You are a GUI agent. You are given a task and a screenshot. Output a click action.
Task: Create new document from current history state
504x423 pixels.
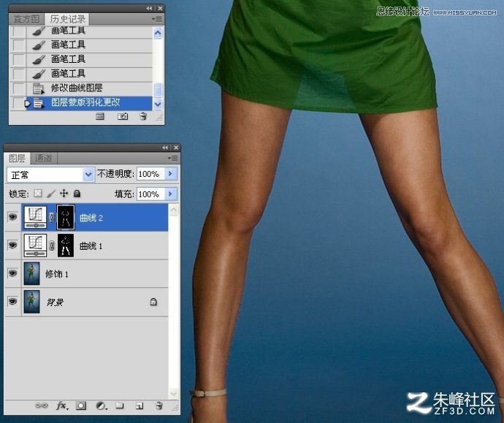pos(100,116)
